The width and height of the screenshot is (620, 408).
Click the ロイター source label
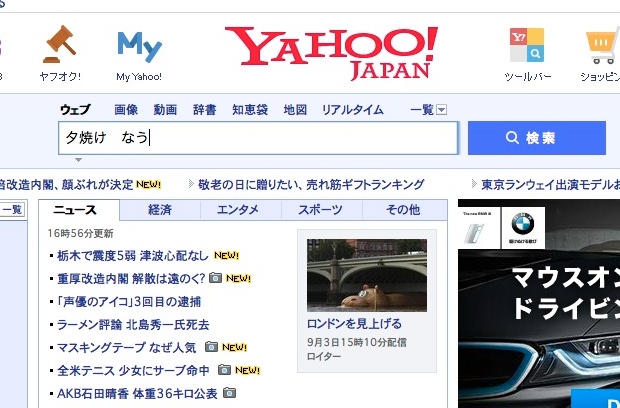[324, 356]
